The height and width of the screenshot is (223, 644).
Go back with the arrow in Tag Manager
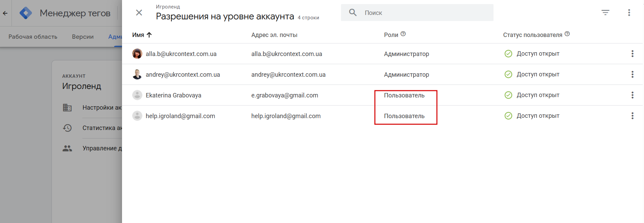(x=5, y=13)
